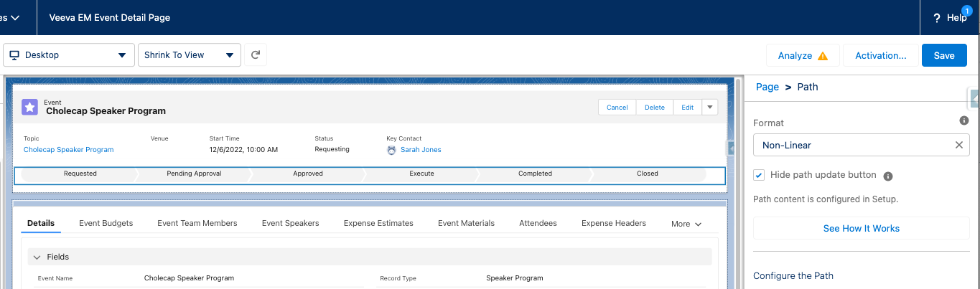The image size is (980, 289).
Task: Select the Pending Approval path stage
Action: [194, 174]
